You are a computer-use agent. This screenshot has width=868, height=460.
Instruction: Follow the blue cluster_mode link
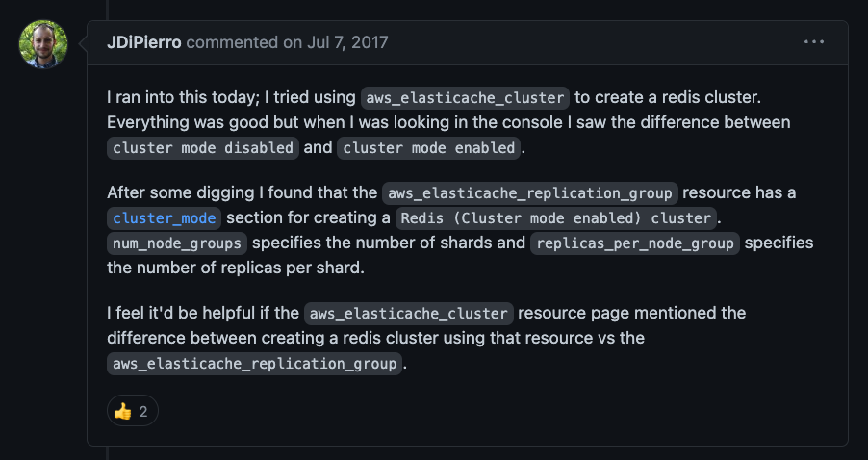164,218
